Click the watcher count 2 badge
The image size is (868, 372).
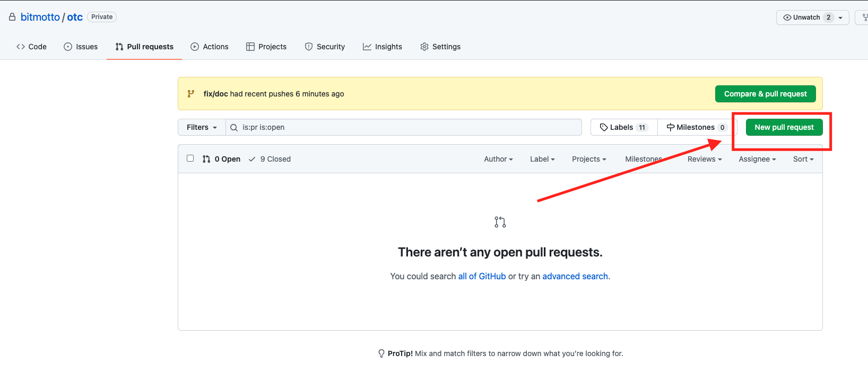[x=829, y=17]
